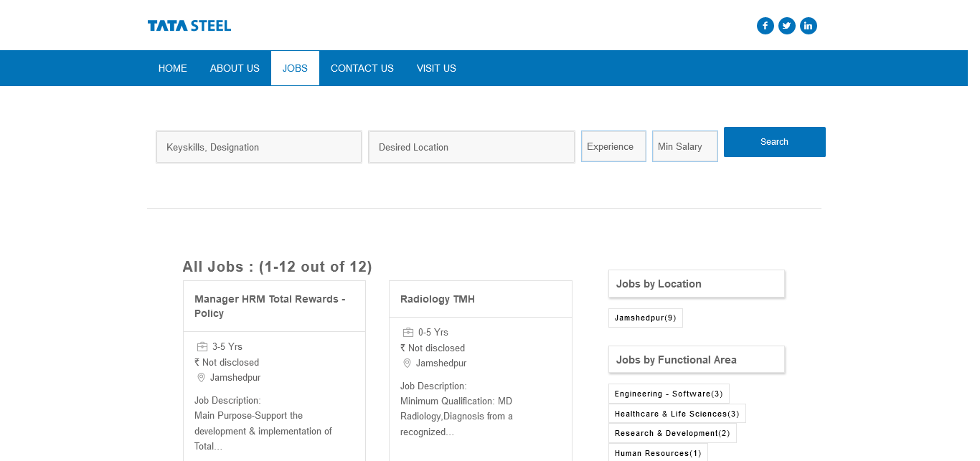Focus the Keyskills, Designation search field
The image size is (980, 461).
click(x=259, y=147)
